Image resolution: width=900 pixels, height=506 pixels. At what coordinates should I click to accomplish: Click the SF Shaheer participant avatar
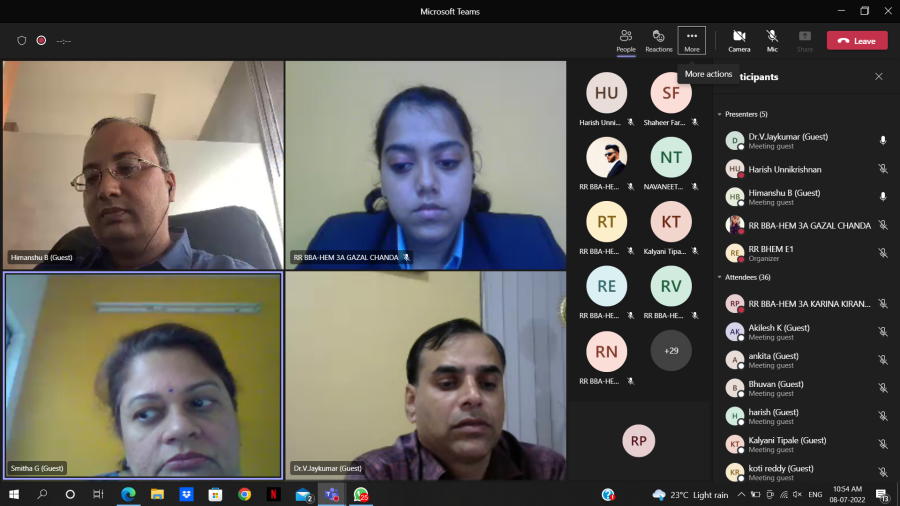[671, 93]
